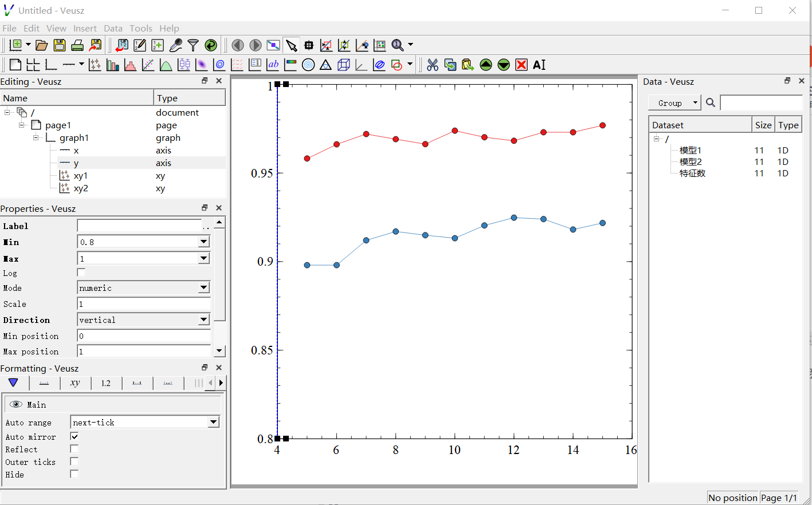Rename the selected widget
This screenshot has width=812, height=505.
[539, 65]
